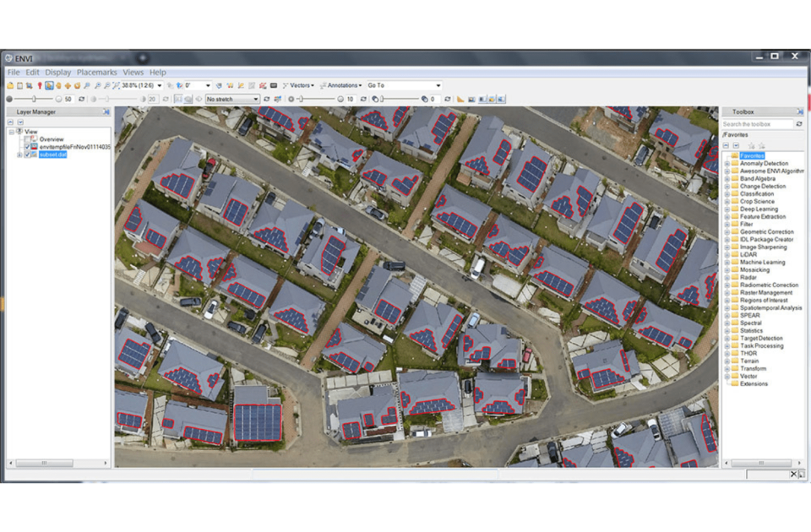811x532 pixels.
Task: Open the Go To dropdown list
Action: [438, 85]
